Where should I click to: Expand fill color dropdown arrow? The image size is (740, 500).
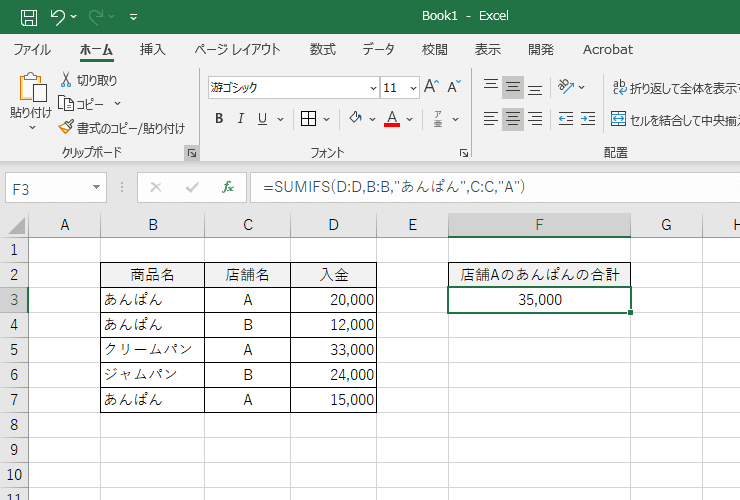[x=372, y=119]
